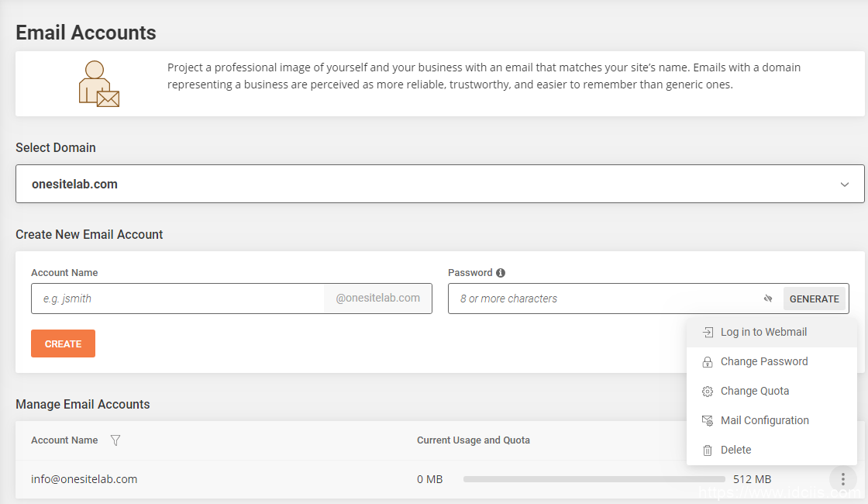Screen dimensions: 868x504
Task: Click the padlock icon beside Change Password
Action: 707,362
